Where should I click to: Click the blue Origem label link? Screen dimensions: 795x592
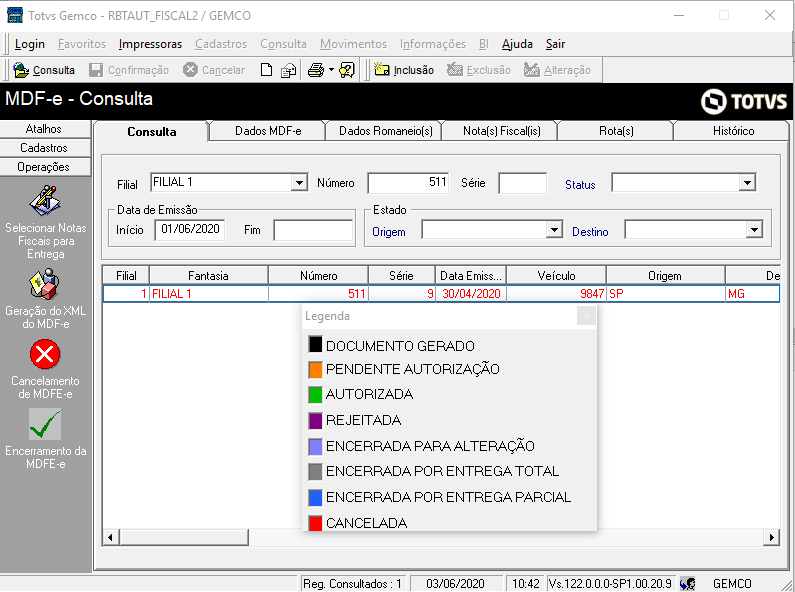(388, 232)
